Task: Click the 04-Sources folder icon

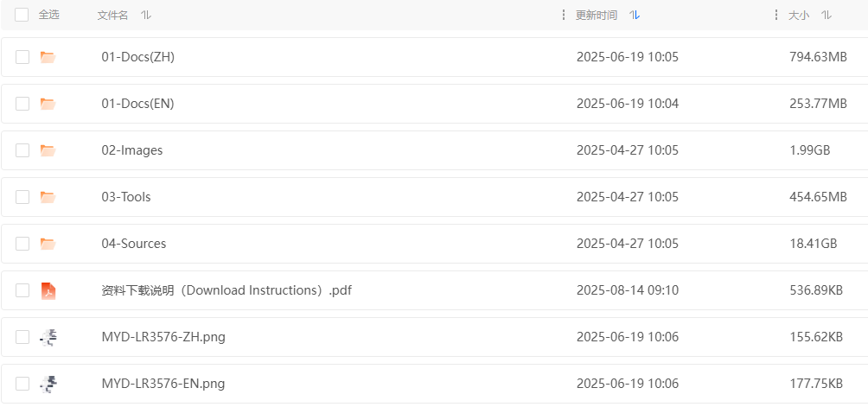Action: 48,244
